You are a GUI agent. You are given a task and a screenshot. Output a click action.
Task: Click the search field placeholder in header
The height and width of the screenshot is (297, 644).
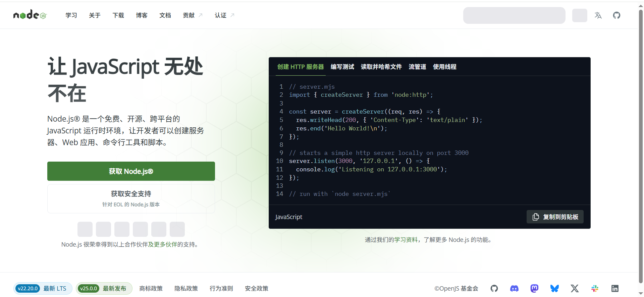(514, 15)
